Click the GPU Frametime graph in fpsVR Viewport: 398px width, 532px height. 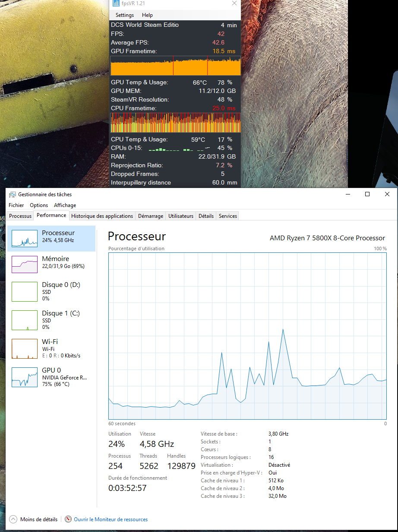pyautogui.click(x=176, y=66)
